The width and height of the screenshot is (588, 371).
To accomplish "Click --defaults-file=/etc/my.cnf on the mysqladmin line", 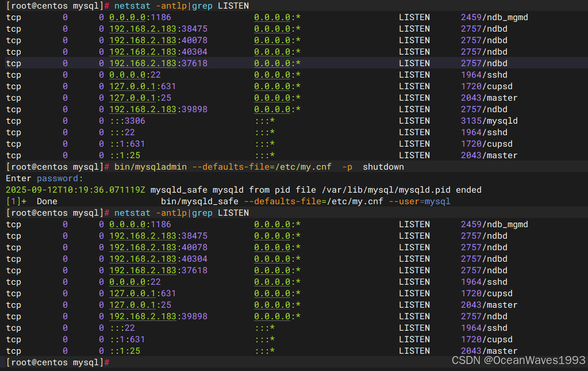I will [262, 167].
